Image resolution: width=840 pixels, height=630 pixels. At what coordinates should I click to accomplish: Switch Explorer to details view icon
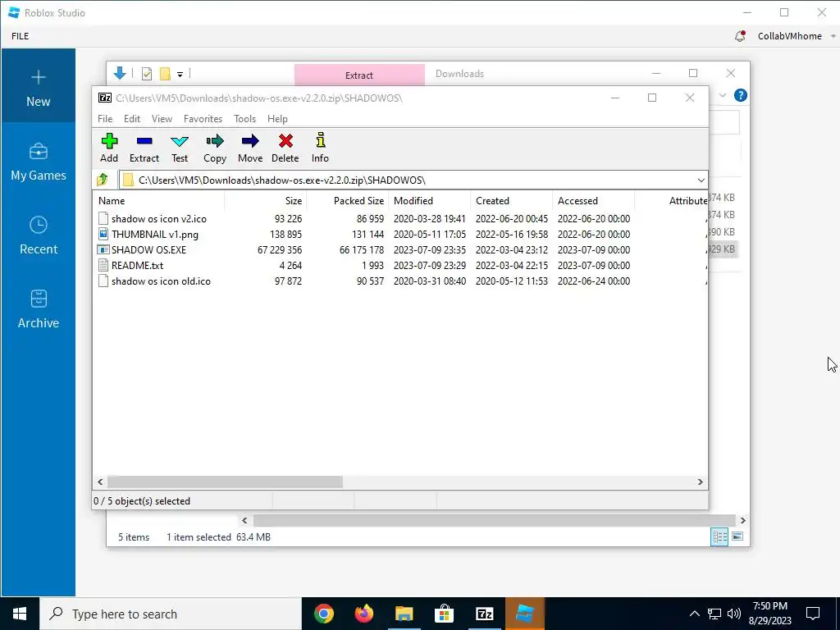719,536
